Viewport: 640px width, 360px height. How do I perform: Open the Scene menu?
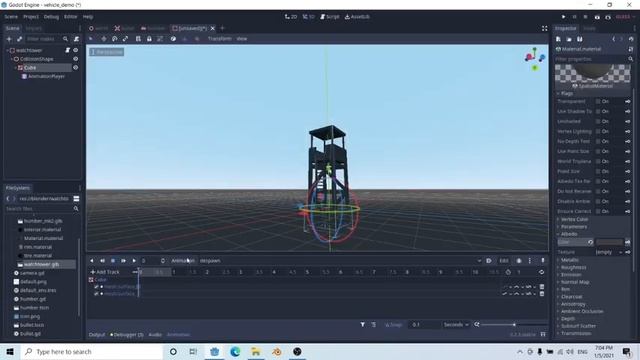click(11, 17)
